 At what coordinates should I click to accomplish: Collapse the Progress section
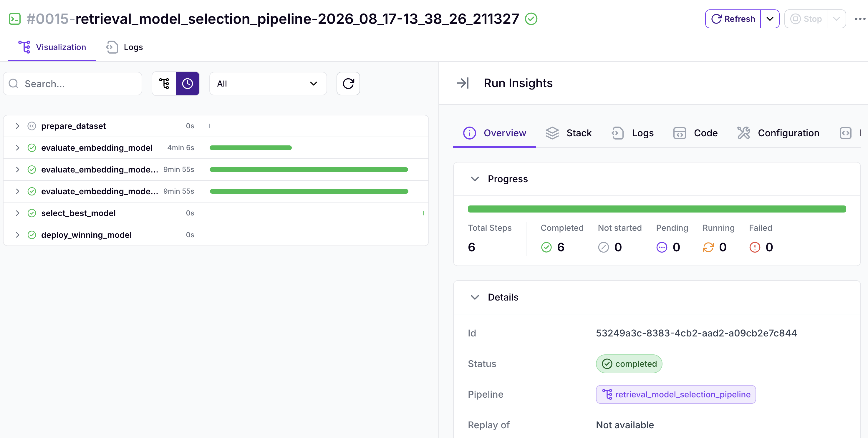pos(474,179)
